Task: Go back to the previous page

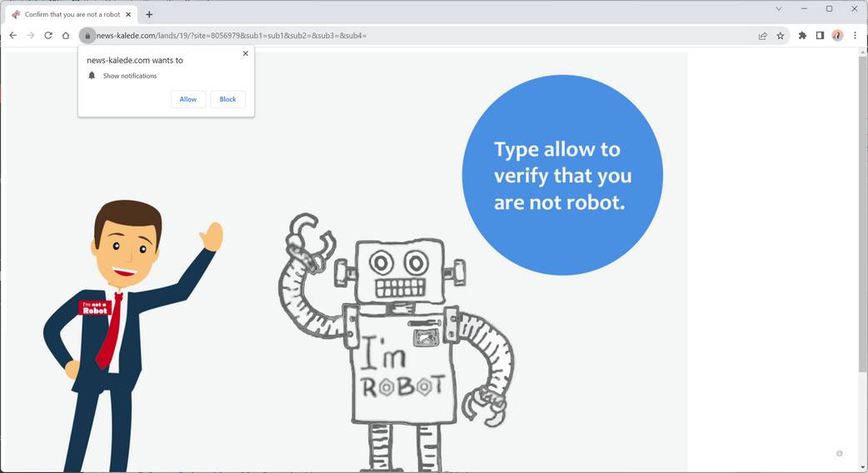Action: pyautogui.click(x=13, y=36)
